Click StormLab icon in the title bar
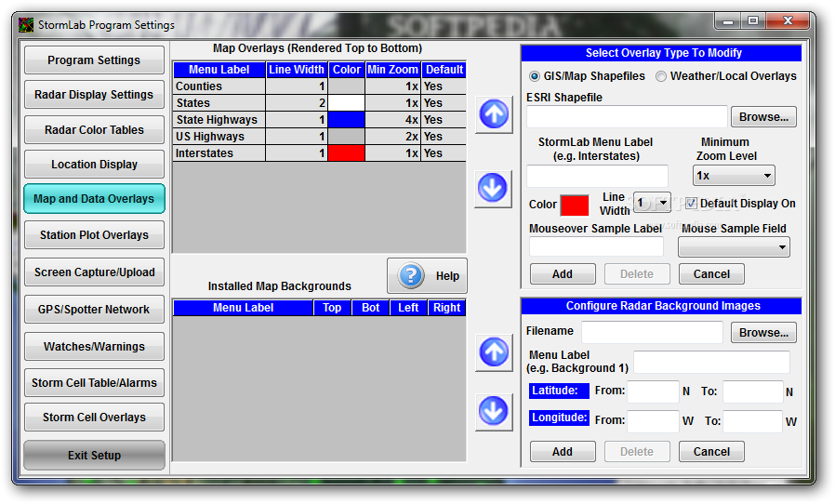 click(x=25, y=24)
